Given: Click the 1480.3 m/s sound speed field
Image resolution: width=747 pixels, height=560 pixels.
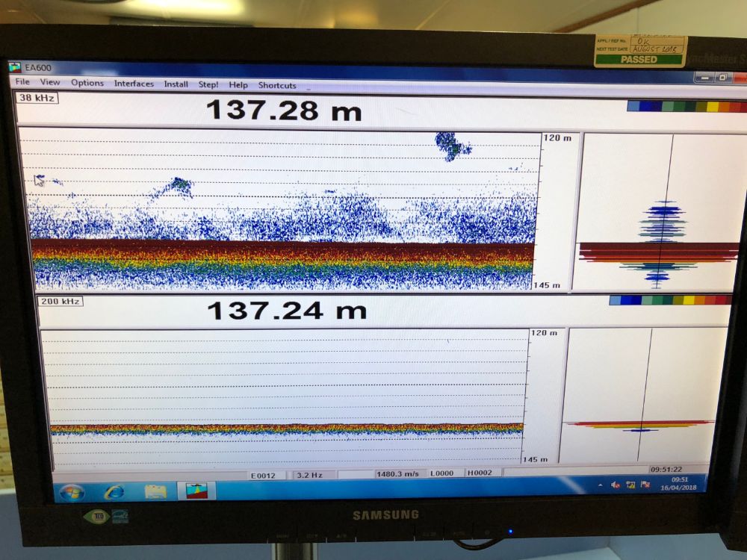Looking at the screenshot, I should pos(399,473).
